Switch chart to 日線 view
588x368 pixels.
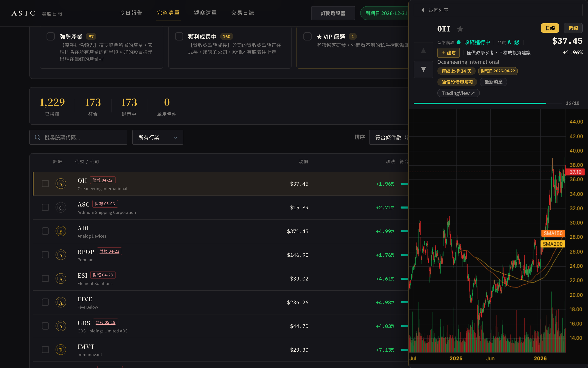pos(550,28)
